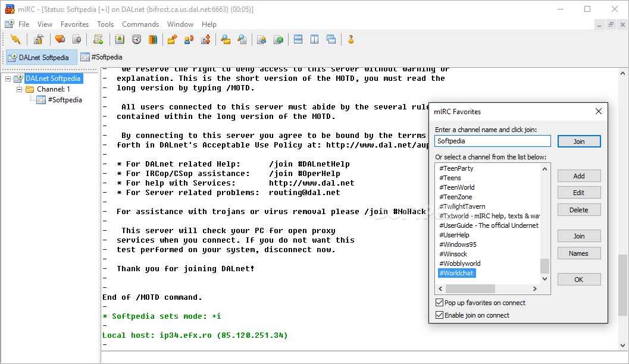Click the channel name input field
The width and height of the screenshot is (629, 364).
pos(493,141)
